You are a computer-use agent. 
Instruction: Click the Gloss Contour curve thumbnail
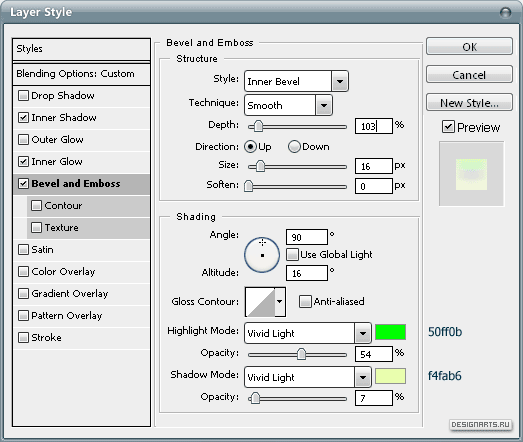point(260,302)
